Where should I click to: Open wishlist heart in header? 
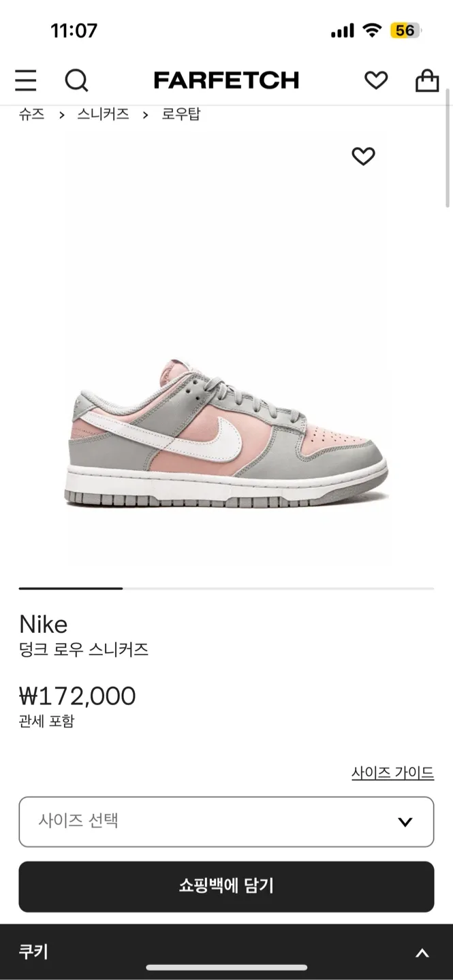(x=375, y=80)
